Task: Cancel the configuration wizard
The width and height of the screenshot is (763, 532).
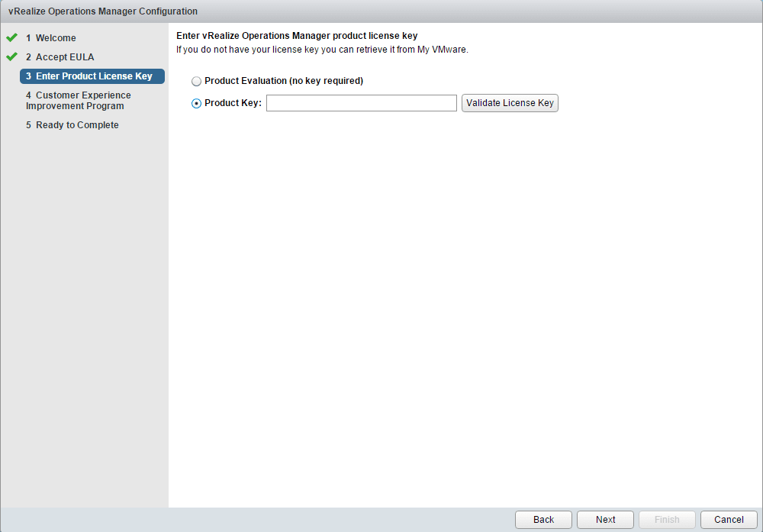Action: click(729, 519)
